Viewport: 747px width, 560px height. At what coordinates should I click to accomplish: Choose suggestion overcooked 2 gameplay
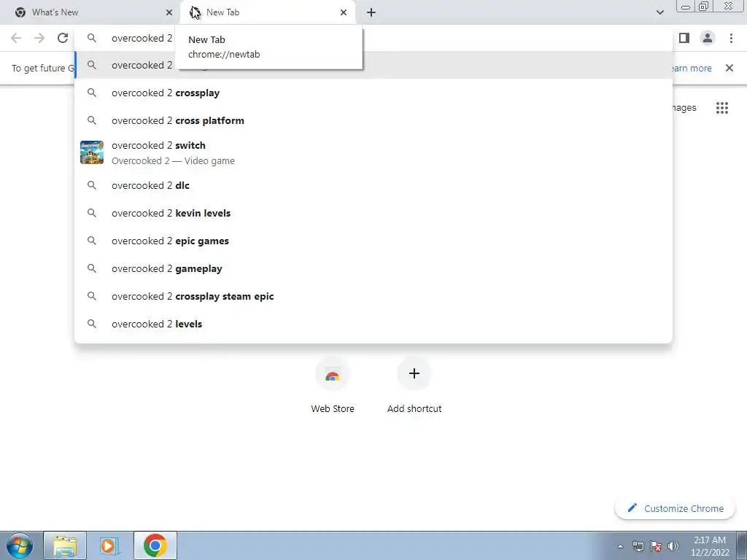(x=373, y=268)
